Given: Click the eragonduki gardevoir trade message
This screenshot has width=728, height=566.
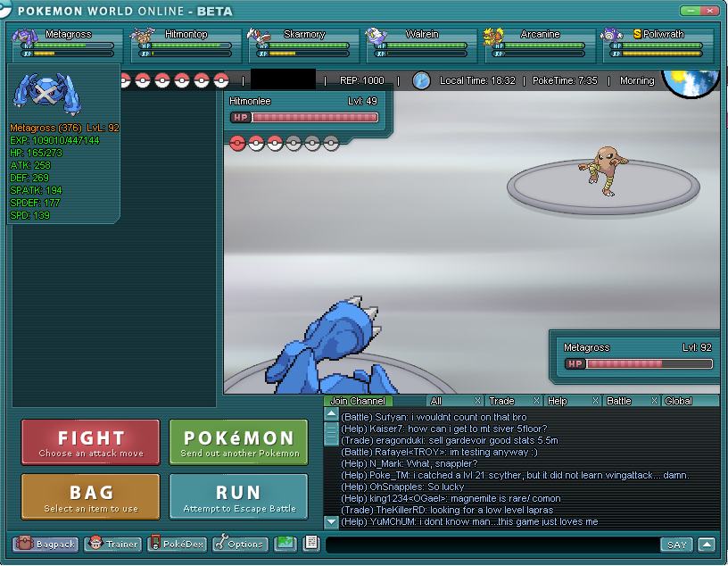Looking at the screenshot, I should tap(450, 440).
